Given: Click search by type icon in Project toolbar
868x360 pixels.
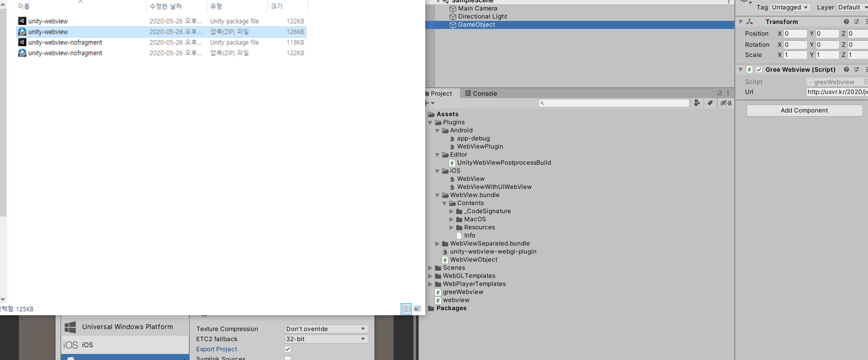Looking at the screenshot, I should click(697, 103).
